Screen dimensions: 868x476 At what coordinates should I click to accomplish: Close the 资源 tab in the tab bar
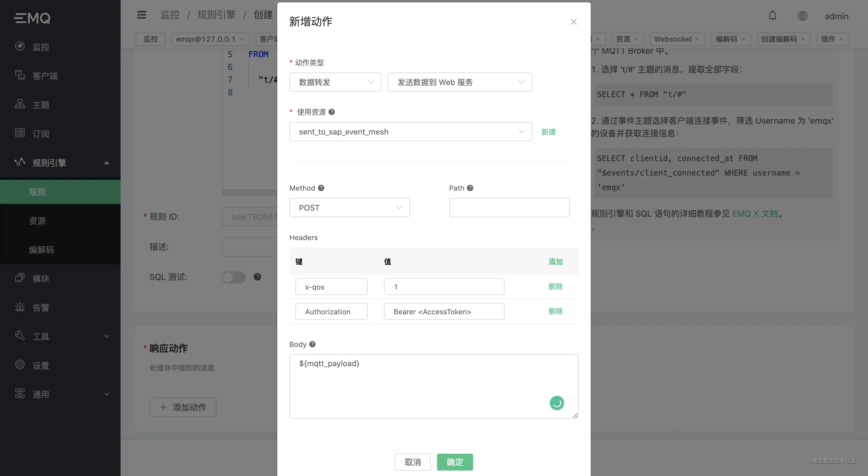tap(636, 39)
